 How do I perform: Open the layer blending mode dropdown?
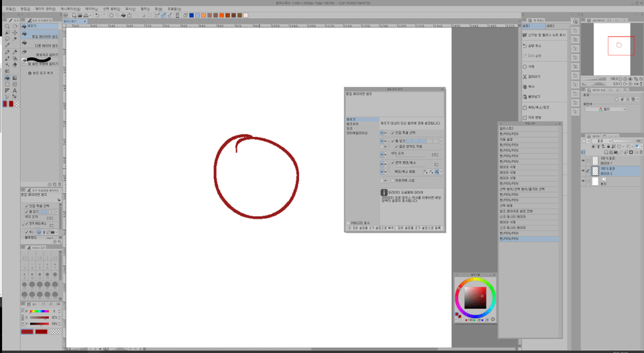(x=601, y=141)
